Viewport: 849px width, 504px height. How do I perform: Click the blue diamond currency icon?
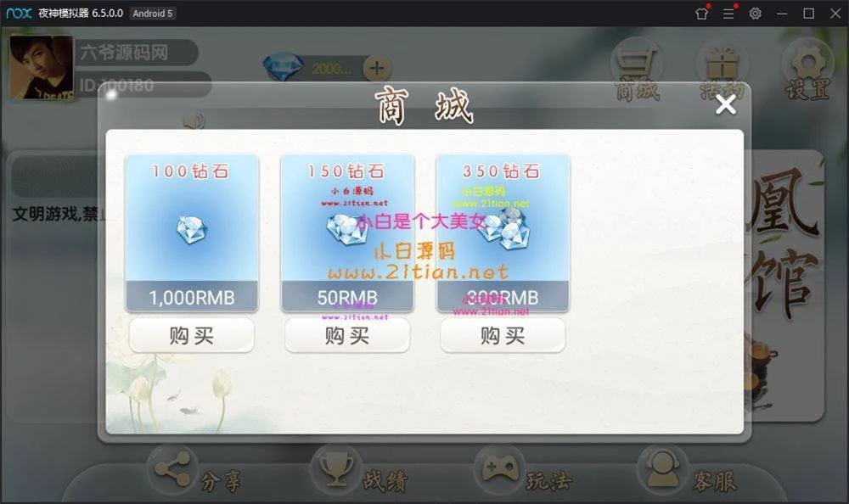coord(283,67)
